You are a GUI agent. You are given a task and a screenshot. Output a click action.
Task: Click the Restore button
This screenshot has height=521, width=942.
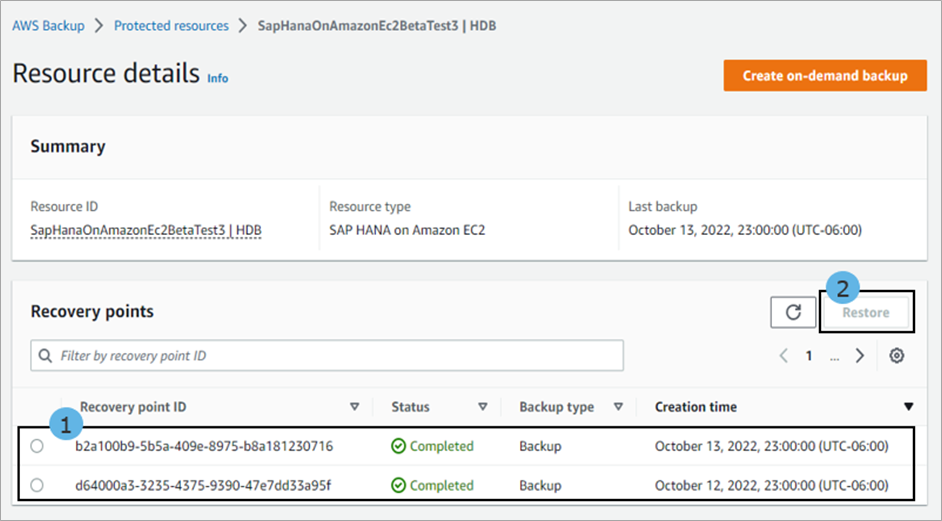pyautogui.click(x=866, y=312)
